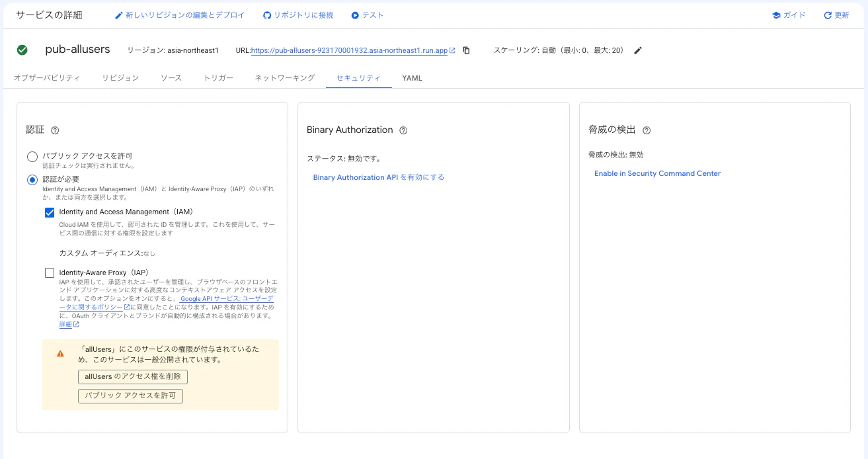Uncheck Identity and Access Management (IAM) checkbox
Screen dimensions: 868x459
coord(50,212)
